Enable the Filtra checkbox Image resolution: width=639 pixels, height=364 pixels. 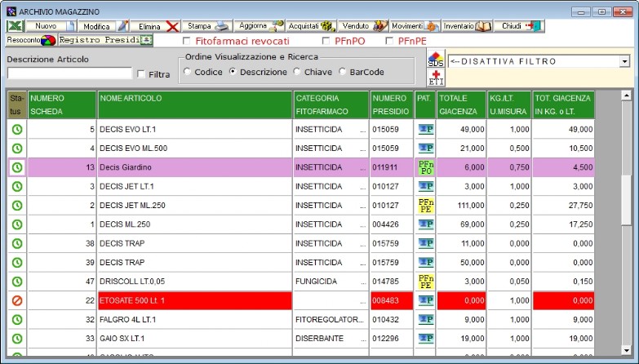coord(141,74)
